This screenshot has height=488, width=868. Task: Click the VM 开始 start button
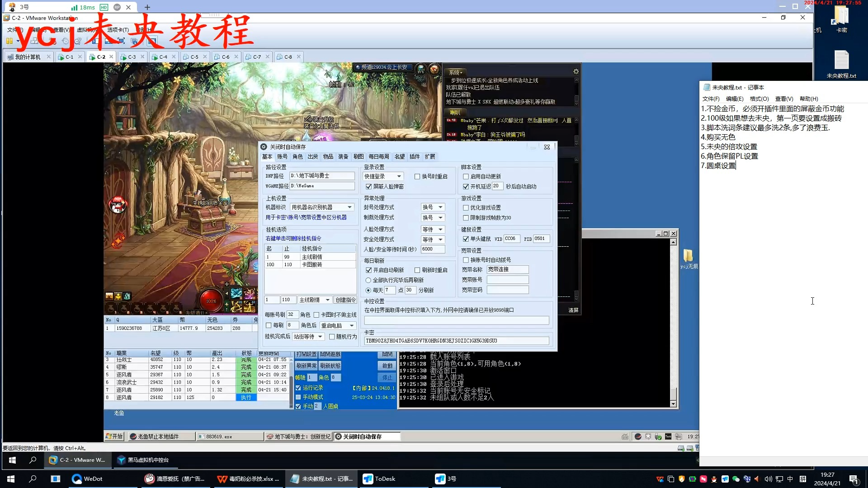click(x=114, y=436)
